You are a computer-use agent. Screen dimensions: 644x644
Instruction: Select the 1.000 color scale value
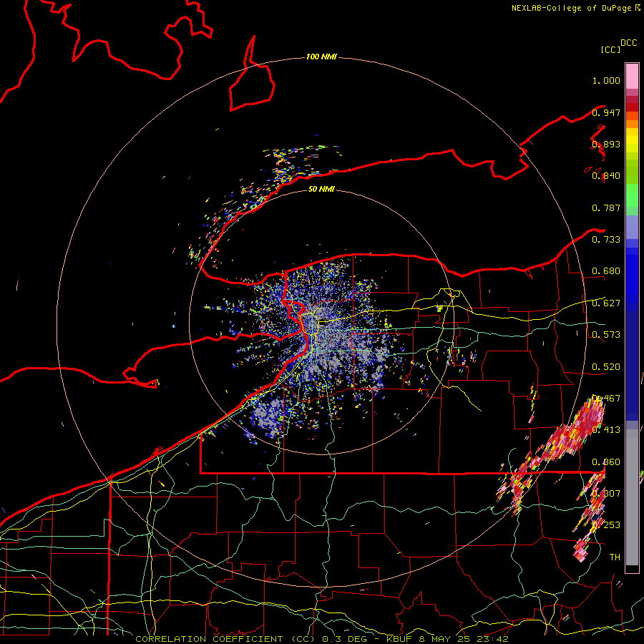(606, 80)
